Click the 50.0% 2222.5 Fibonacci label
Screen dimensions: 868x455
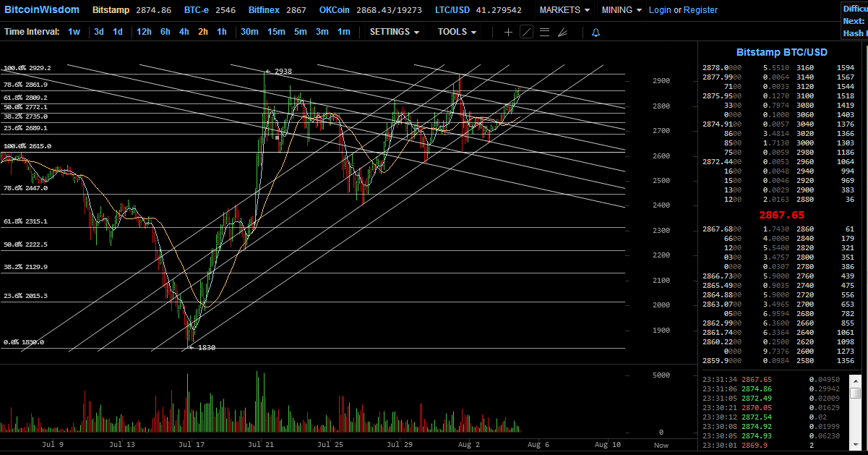pos(25,244)
